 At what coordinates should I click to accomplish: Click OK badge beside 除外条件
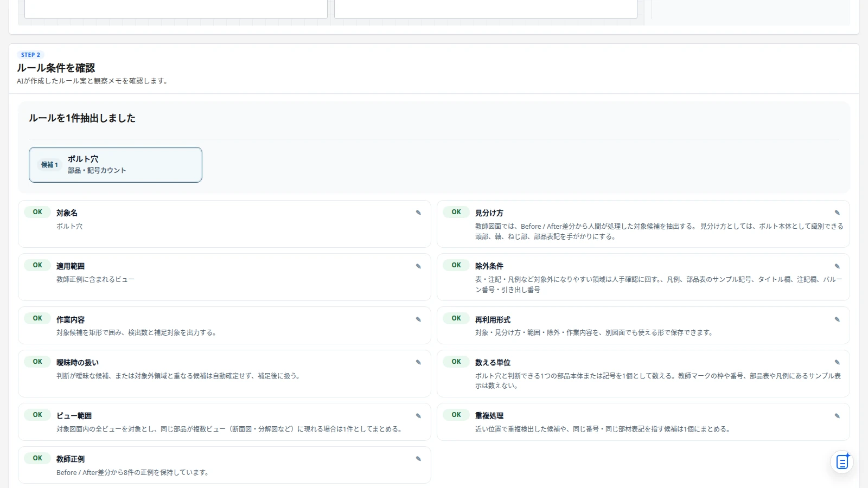pos(456,265)
